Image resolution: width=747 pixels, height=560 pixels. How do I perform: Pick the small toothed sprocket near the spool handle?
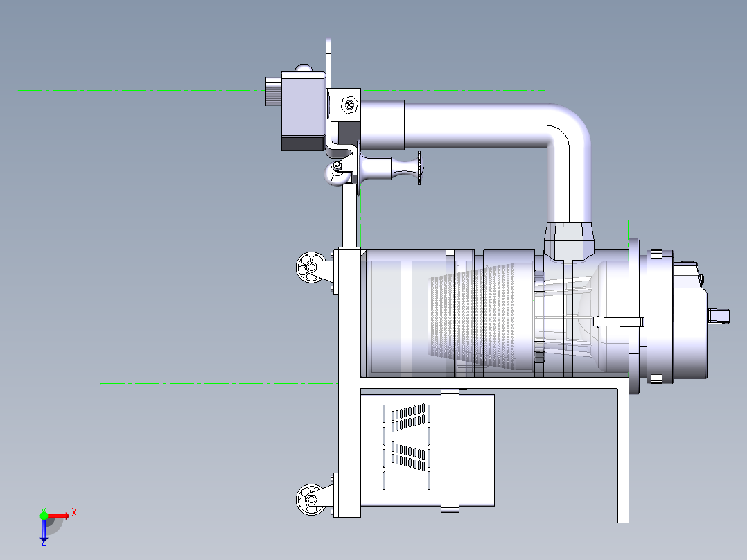pos(419,168)
